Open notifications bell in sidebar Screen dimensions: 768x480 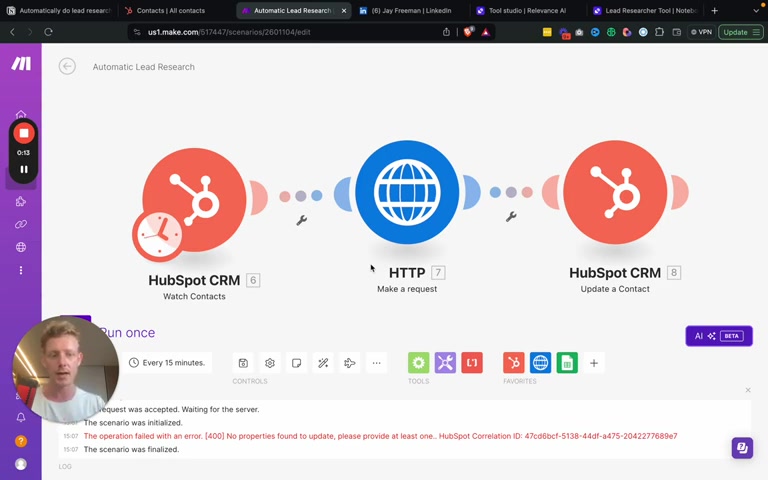[x=21, y=417]
